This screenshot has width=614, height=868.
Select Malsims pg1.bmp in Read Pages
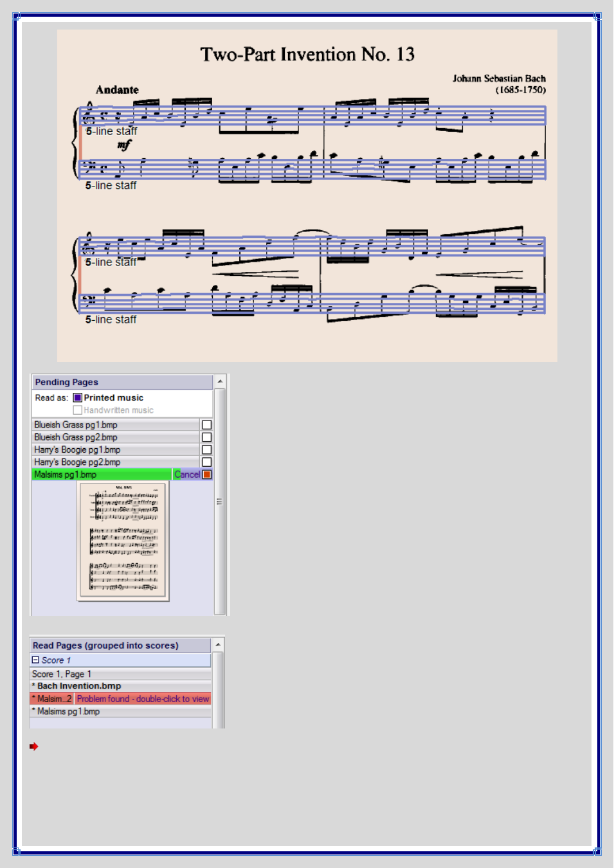[x=120, y=712]
